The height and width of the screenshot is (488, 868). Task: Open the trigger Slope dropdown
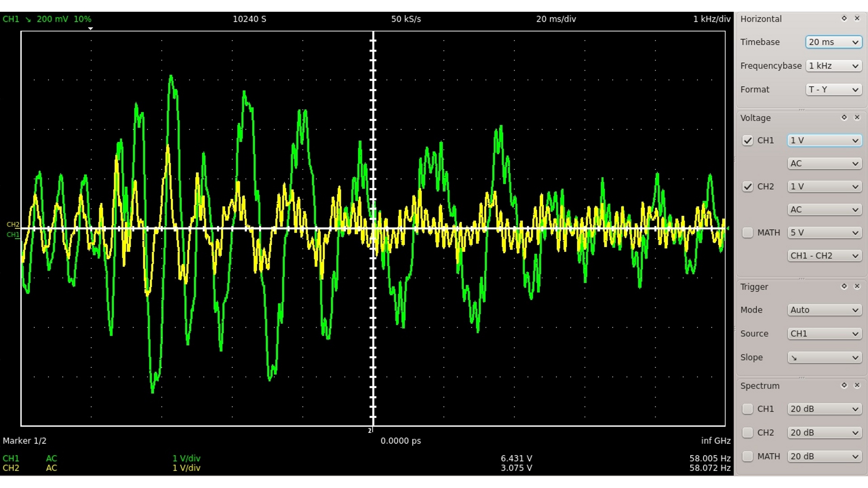[x=824, y=357]
